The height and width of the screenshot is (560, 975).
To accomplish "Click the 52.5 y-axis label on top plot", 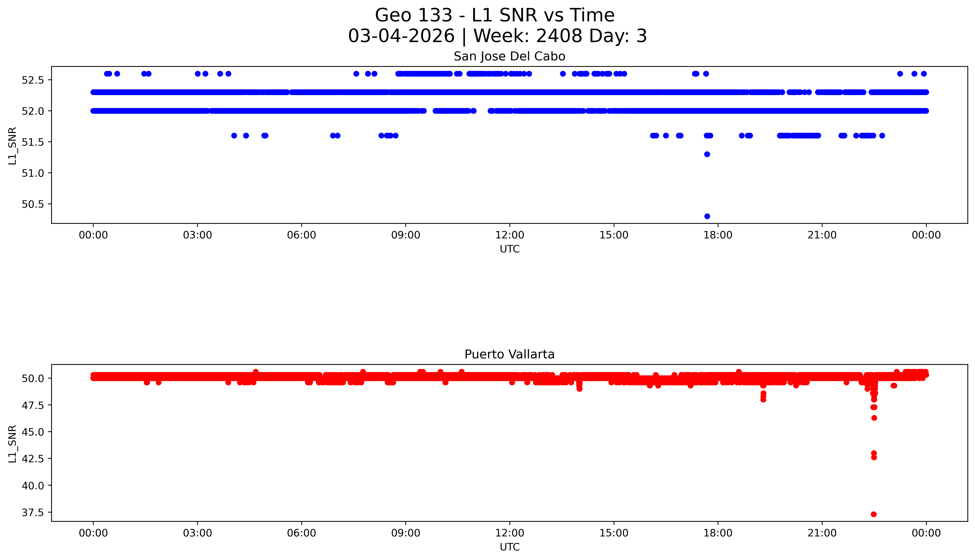I will [x=33, y=80].
